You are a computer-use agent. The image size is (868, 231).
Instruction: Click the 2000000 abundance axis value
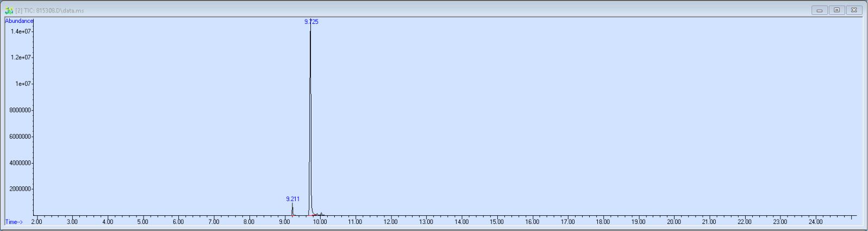[20, 189]
